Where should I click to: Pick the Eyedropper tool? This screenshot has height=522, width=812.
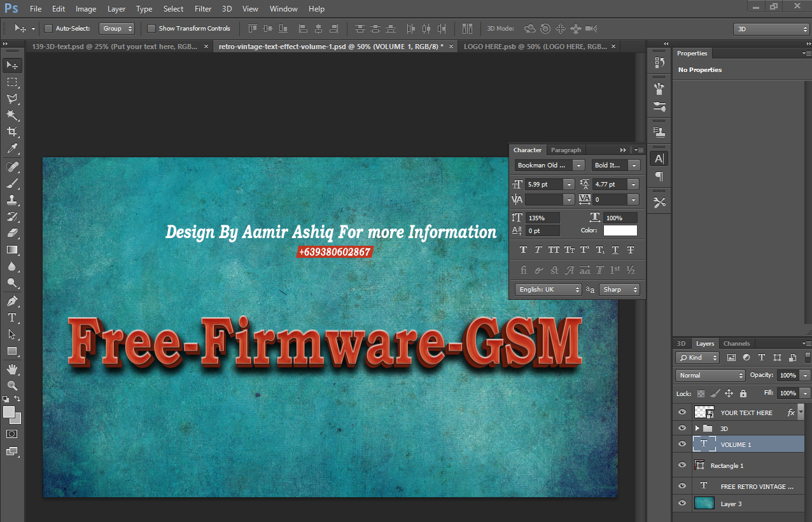click(12, 149)
